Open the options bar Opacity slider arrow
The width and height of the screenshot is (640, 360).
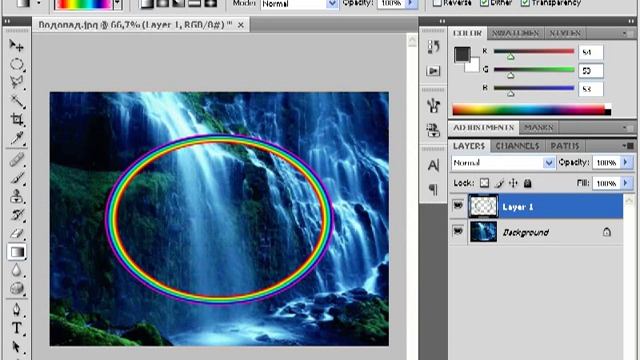point(411,3)
